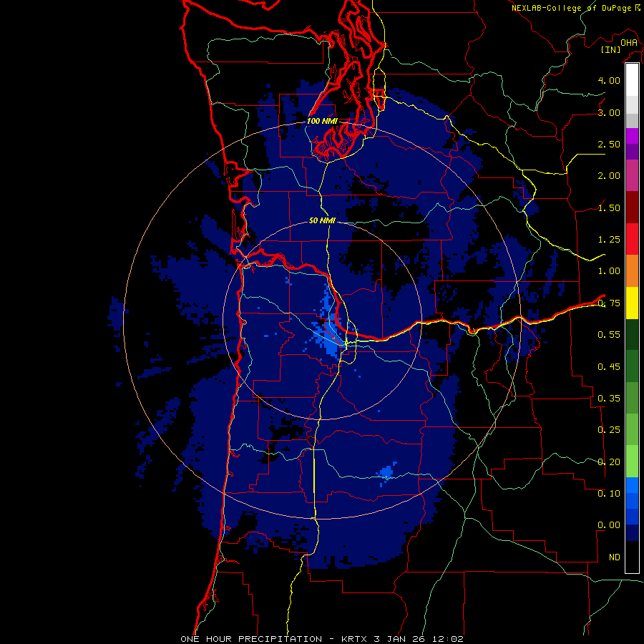
Task: Pick the orange swatch beside 1.00
Action: point(632,271)
